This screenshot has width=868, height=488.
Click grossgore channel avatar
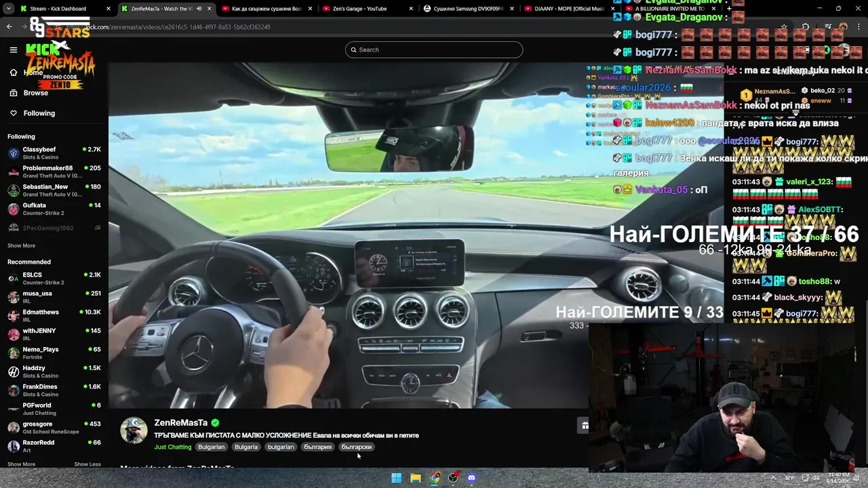tap(14, 428)
